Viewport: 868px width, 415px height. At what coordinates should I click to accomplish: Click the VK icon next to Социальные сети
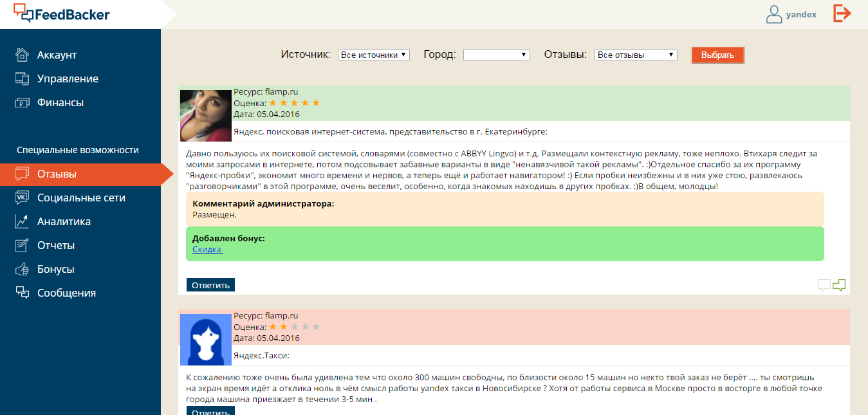(x=23, y=197)
